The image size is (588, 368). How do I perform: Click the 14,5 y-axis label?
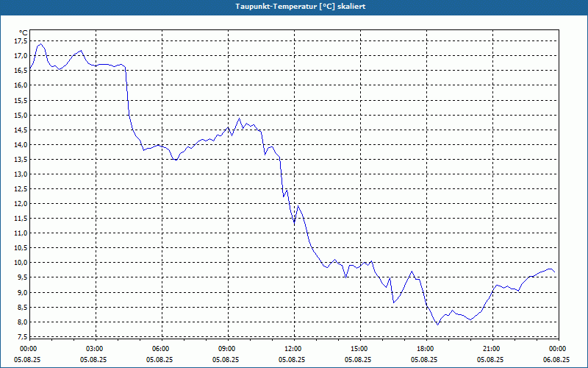21,130
